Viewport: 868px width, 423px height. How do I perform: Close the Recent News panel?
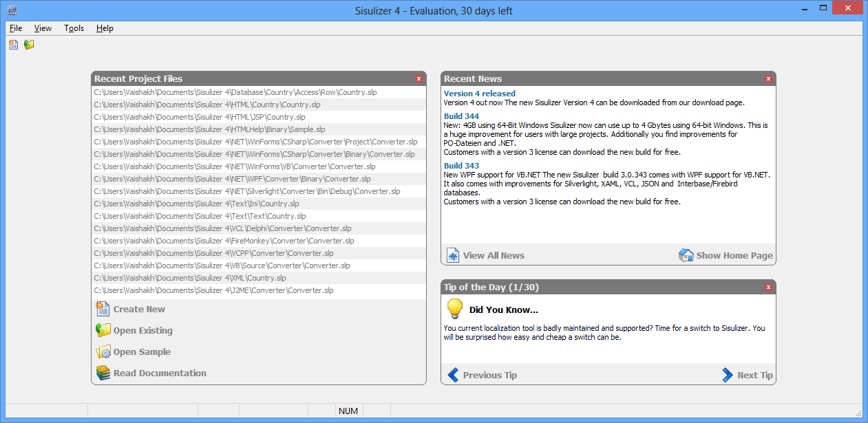pos(768,79)
